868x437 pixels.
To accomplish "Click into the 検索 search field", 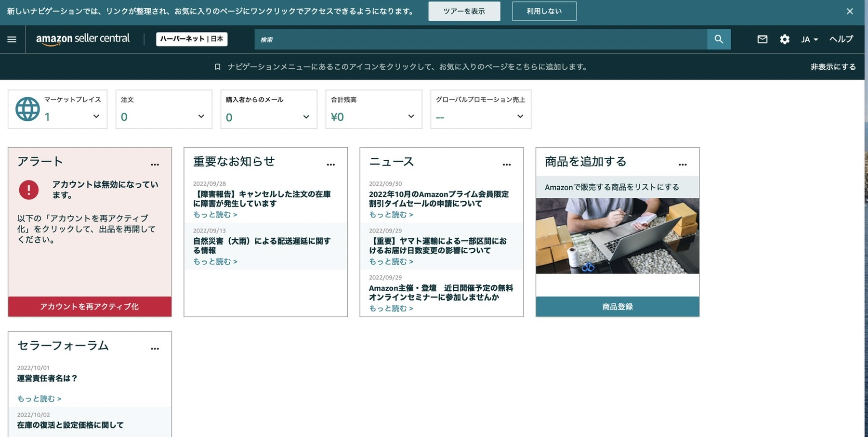I will (481, 39).
